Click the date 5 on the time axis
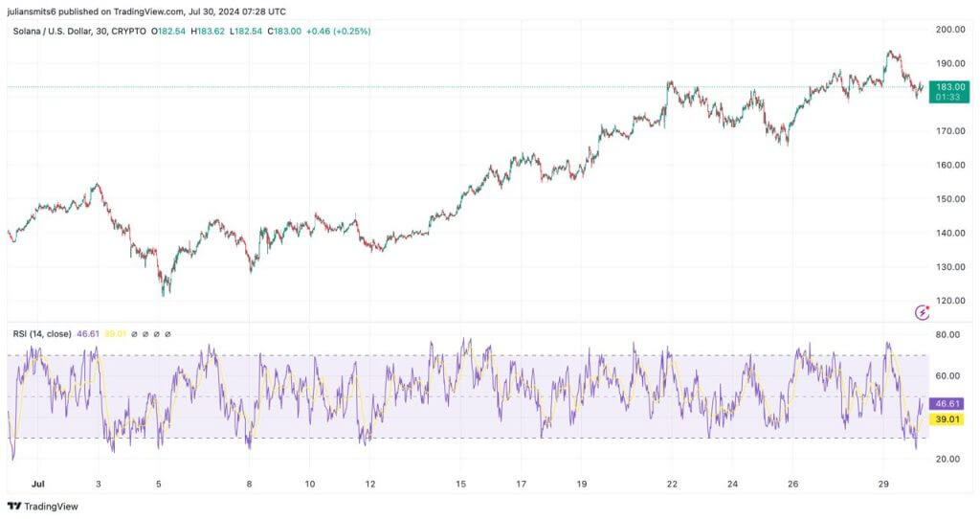The width and height of the screenshot is (980, 519). click(159, 484)
